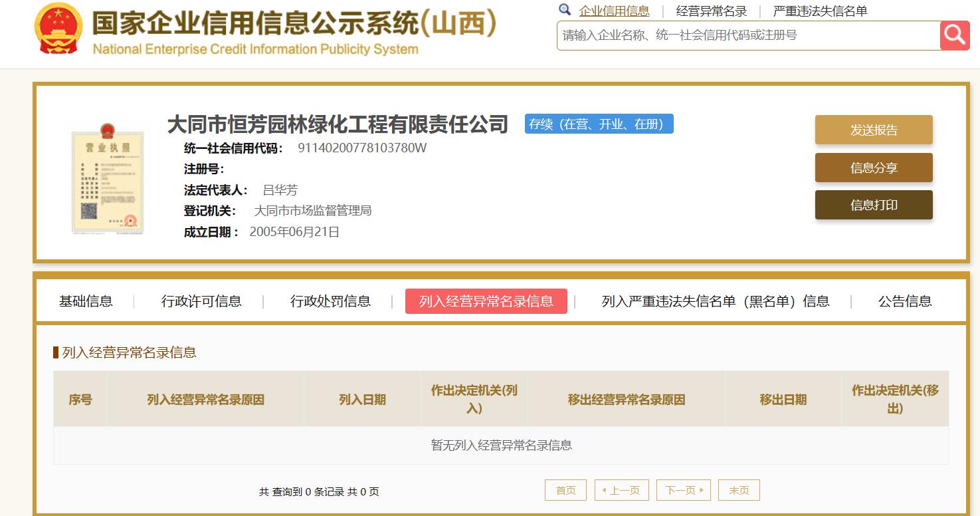The height and width of the screenshot is (516, 980).
Task: Click the 暂无列入经营异常名录信息 empty row message
Action: click(x=502, y=446)
